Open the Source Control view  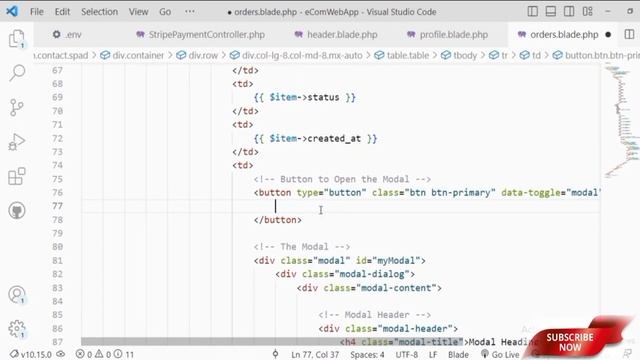pyautogui.click(x=17, y=107)
